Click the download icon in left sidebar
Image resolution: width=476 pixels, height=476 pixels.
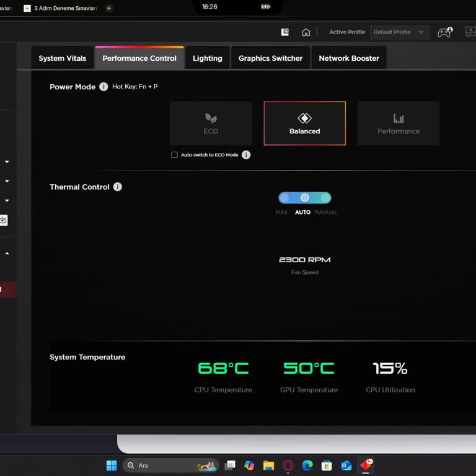coord(3,220)
